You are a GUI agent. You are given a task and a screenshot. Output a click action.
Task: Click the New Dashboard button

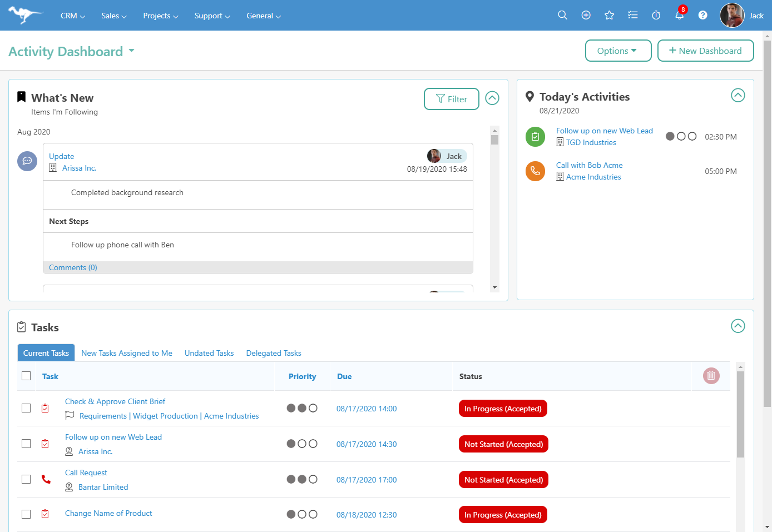click(x=705, y=51)
